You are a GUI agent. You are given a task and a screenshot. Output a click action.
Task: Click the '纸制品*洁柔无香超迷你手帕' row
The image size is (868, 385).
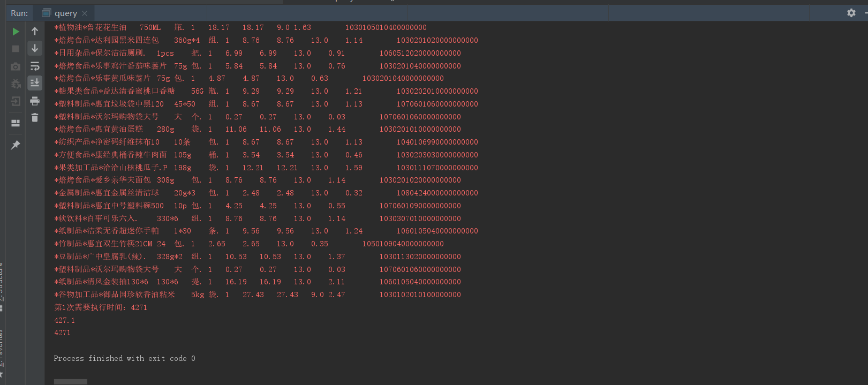[266, 231]
